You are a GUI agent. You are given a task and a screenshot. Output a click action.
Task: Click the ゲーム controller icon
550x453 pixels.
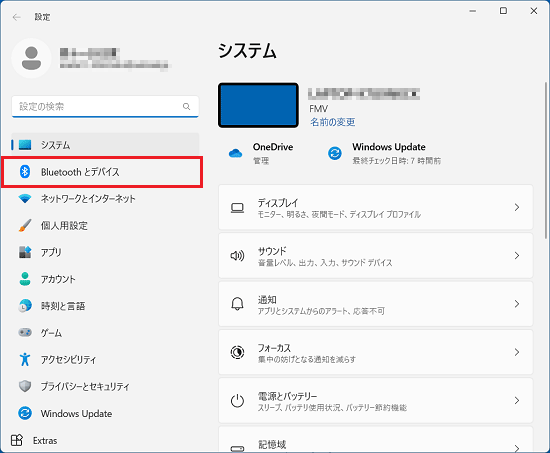tap(25, 332)
